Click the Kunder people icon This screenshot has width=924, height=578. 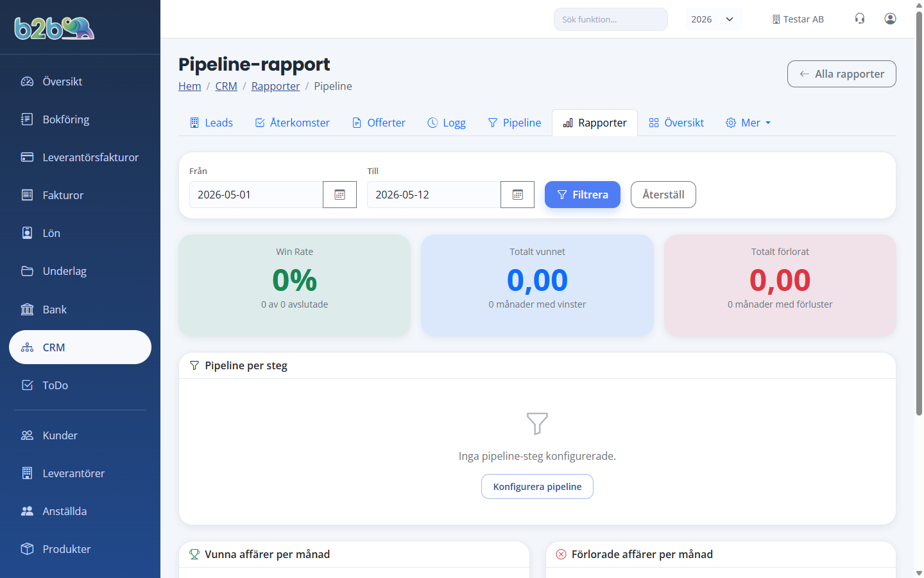point(27,435)
